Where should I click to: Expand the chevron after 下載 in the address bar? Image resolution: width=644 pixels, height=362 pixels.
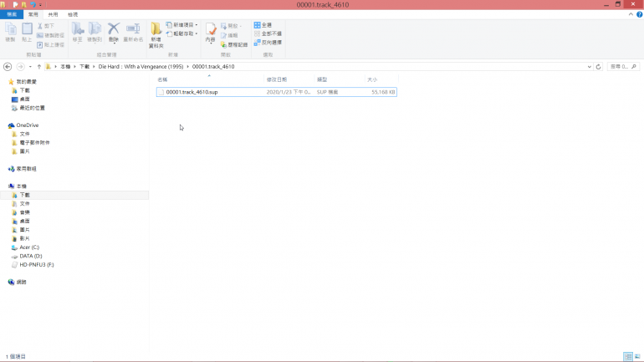pyautogui.click(x=94, y=67)
